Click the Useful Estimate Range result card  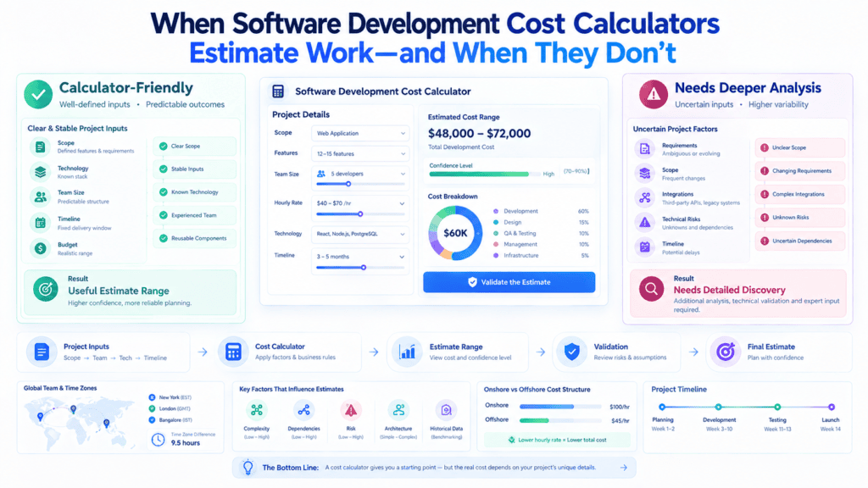[130, 292]
